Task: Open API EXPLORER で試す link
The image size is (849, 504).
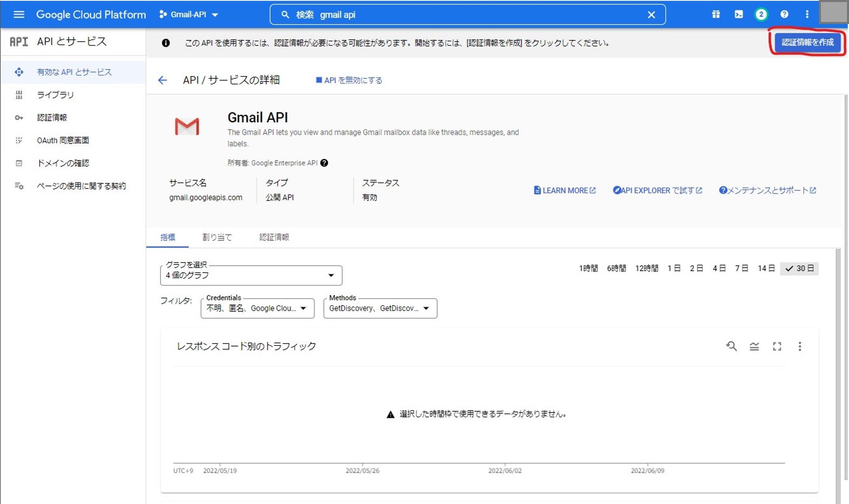Action: tap(657, 190)
